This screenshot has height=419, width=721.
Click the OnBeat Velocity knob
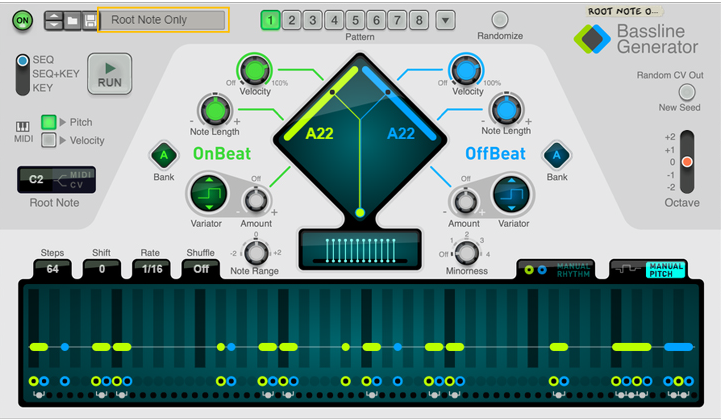pos(254,70)
